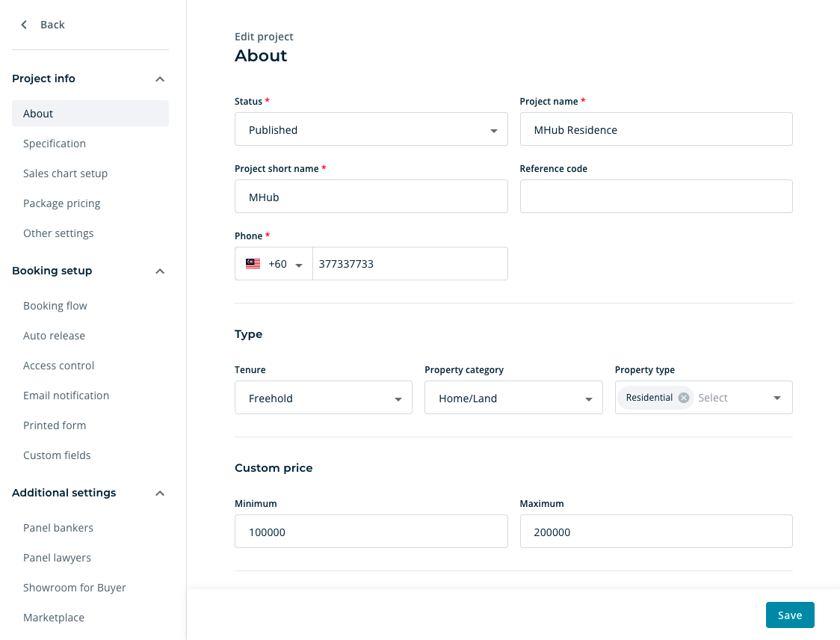
Task: Collapse the Additional settings section chevron
Action: (x=160, y=493)
